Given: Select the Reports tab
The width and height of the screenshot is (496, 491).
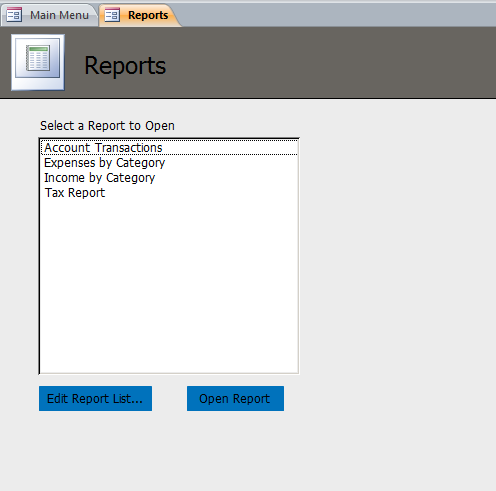Looking at the screenshot, I should [x=139, y=15].
